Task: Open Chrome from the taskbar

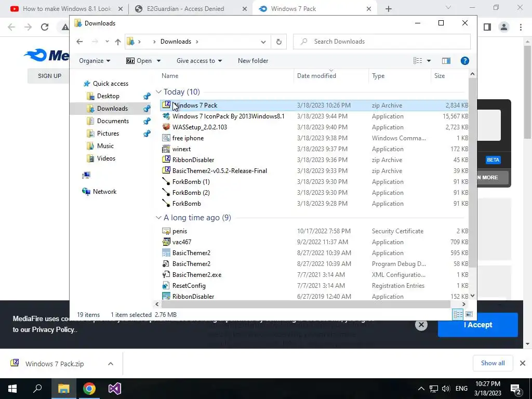Action: 89,389
